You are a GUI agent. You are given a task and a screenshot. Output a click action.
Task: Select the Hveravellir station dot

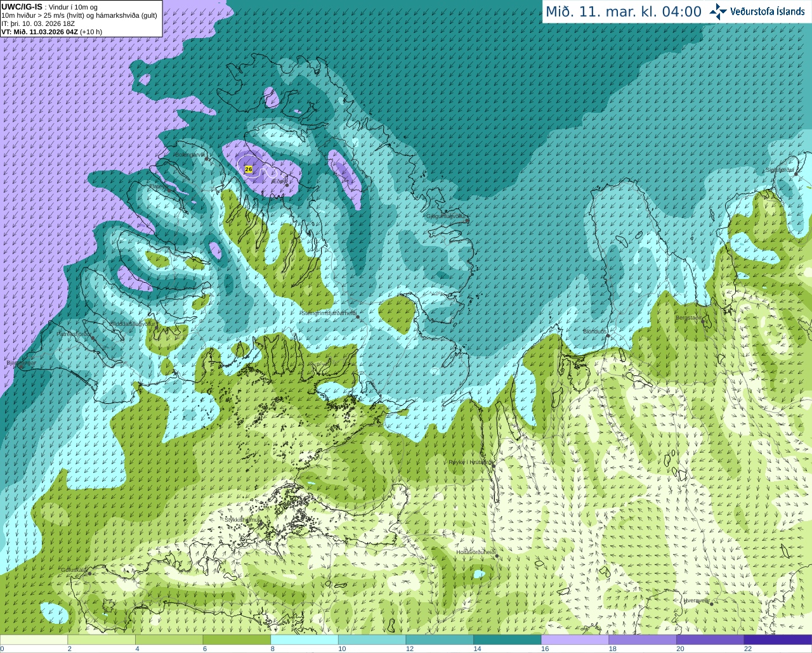(x=712, y=604)
